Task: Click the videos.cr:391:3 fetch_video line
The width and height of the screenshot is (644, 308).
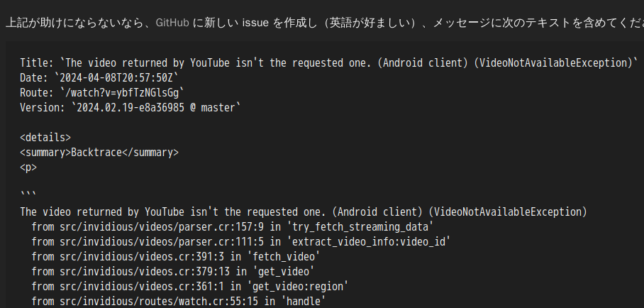Action: pos(176,257)
